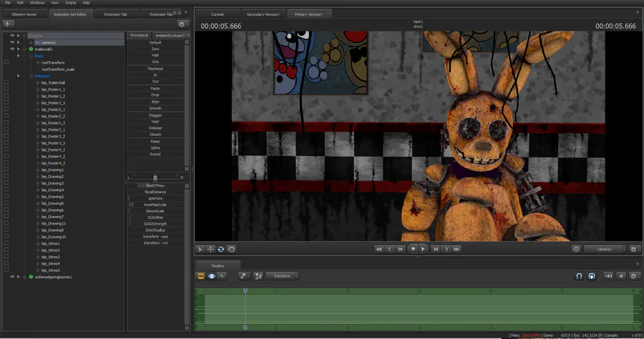Select the screen-space manipulator tool

click(x=231, y=249)
